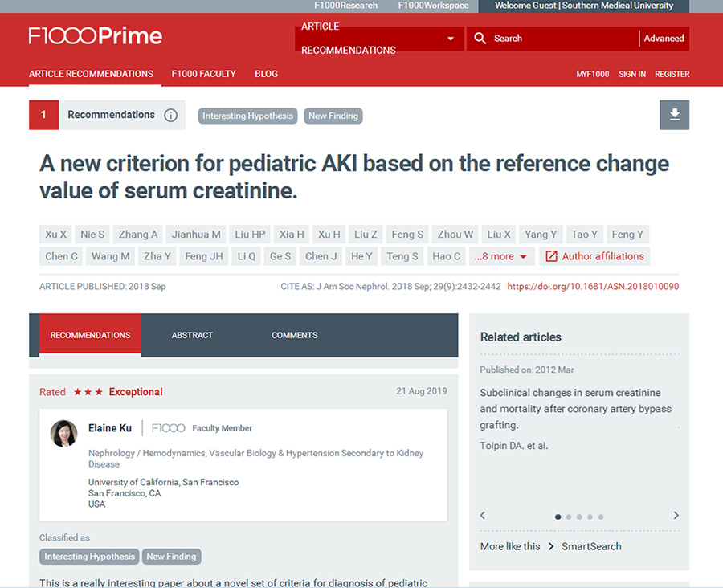Click the 'Tolpin DA. et al.' author text
This screenshot has height=588, width=723.
point(513,446)
